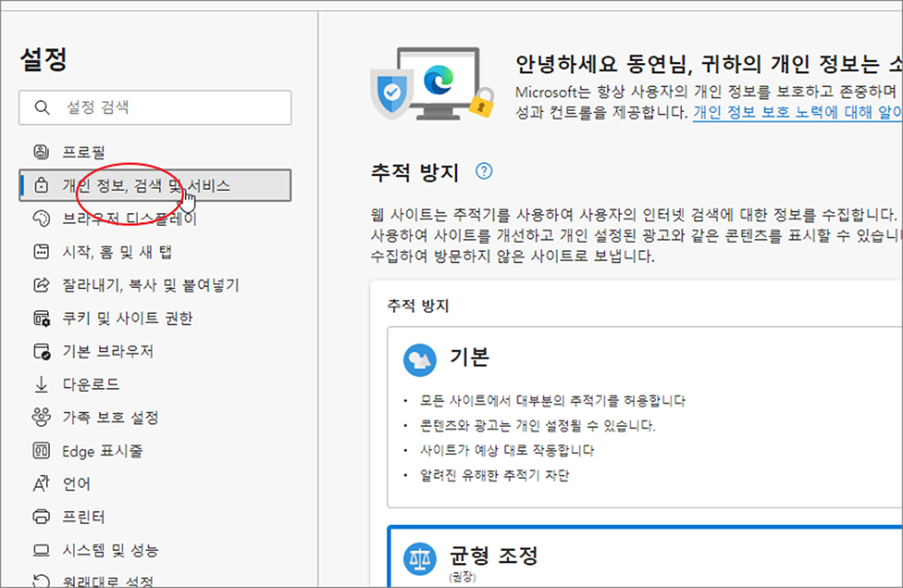Screen dimensions: 903x588
Task: Open 기본 브라우저 settings
Action: tap(108, 351)
